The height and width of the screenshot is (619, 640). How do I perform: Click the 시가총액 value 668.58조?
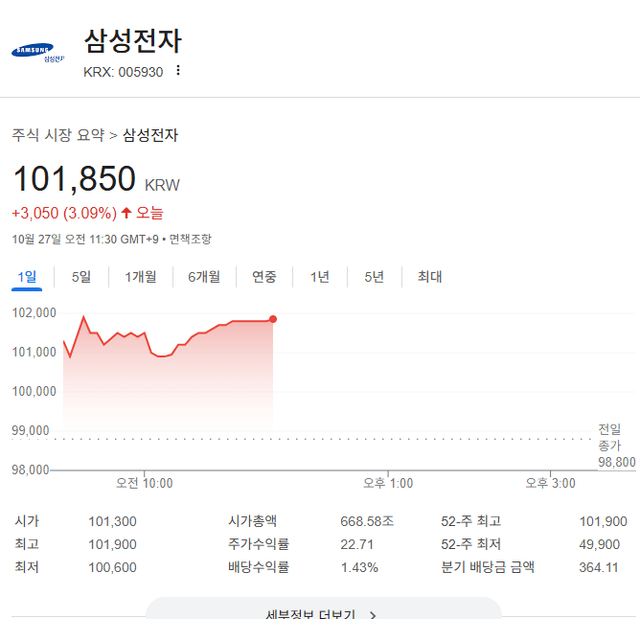tap(367, 521)
